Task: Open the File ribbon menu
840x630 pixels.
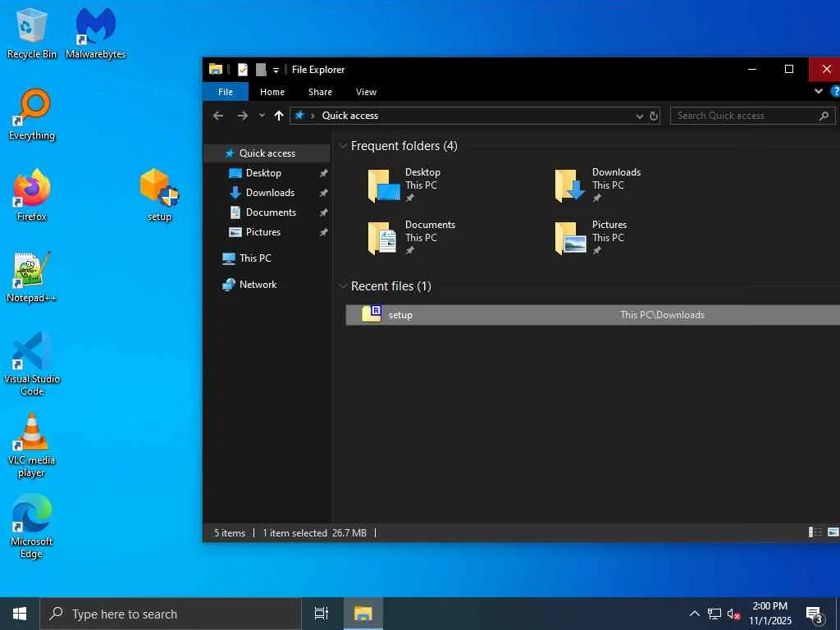Action: pyautogui.click(x=225, y=92)
